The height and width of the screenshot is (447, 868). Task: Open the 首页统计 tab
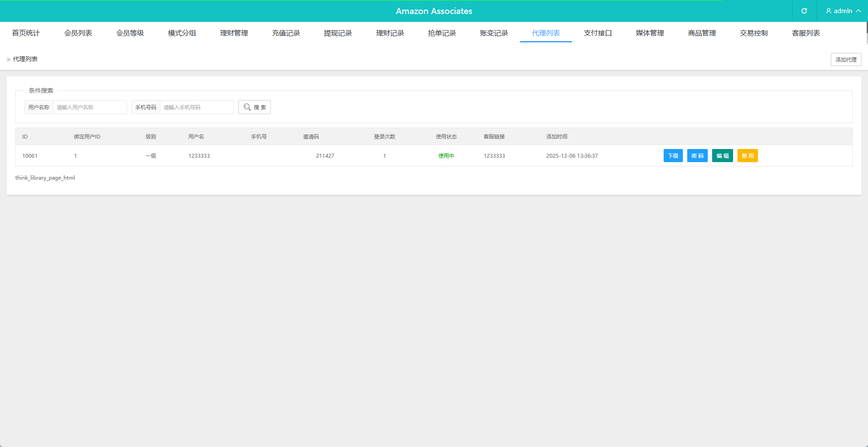point(26,33)
